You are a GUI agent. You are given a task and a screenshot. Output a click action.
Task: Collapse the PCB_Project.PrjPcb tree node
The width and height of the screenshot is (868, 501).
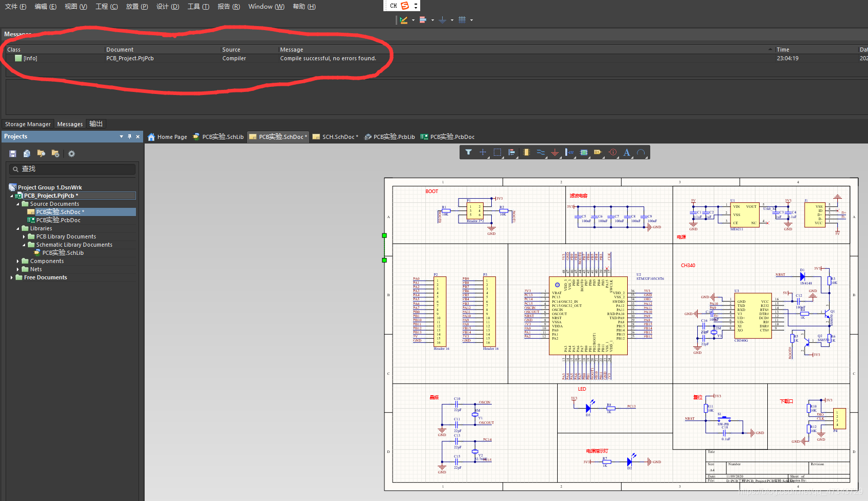(12, 196)
